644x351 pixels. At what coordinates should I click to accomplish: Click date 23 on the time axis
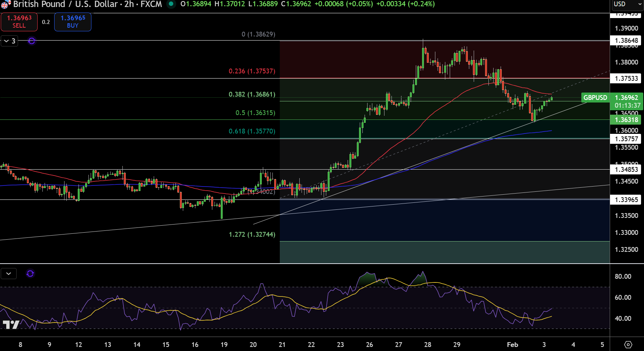point(340,345)
